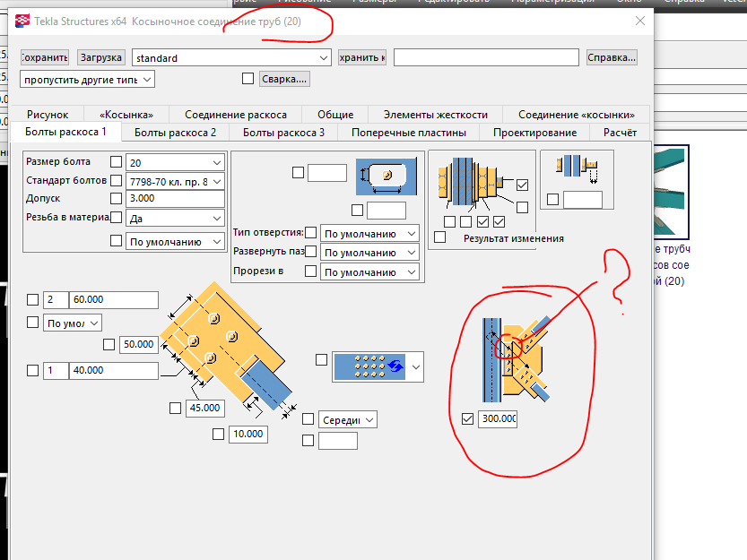Image resolution: width=747 pixels, height=560 pixels.
Task: Click the Допуск field containing 3.000
Action: [x=175, y=198]
